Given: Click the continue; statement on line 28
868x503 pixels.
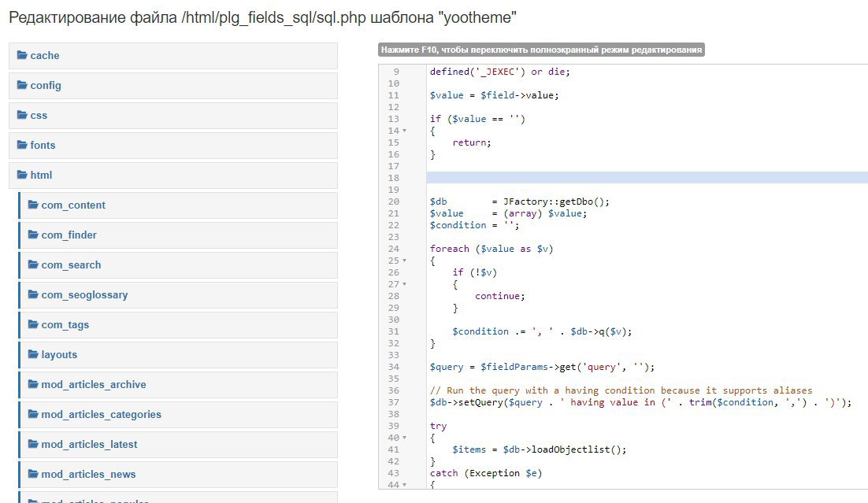Looking at the screenshot, I should (500, 295).
